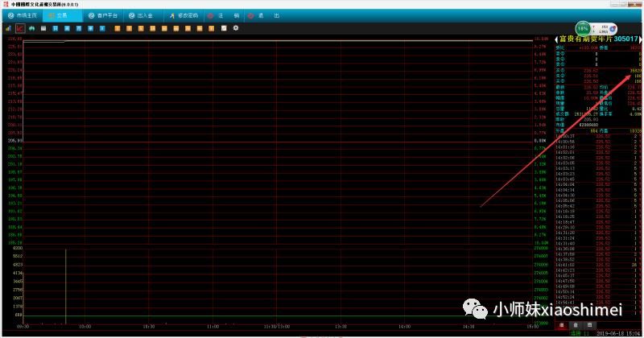The width and height of the screenshot is (644, 338).
Task: Click the tall volume spike bar in lower chart
Action: click(66, 286)
